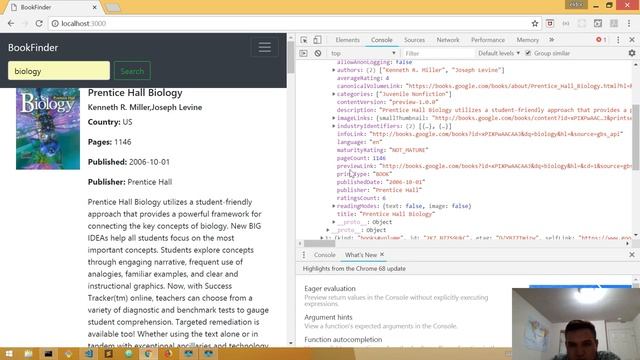Open the VS Code taskbar icon
Viewport: 640px width, 360px height.
(88, 353)
